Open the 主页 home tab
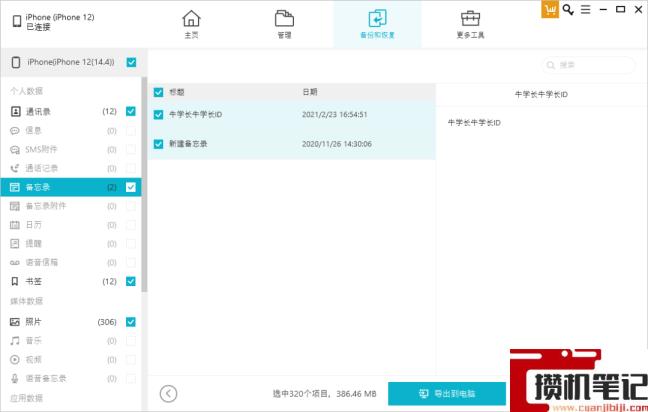 tap(191, 24)
